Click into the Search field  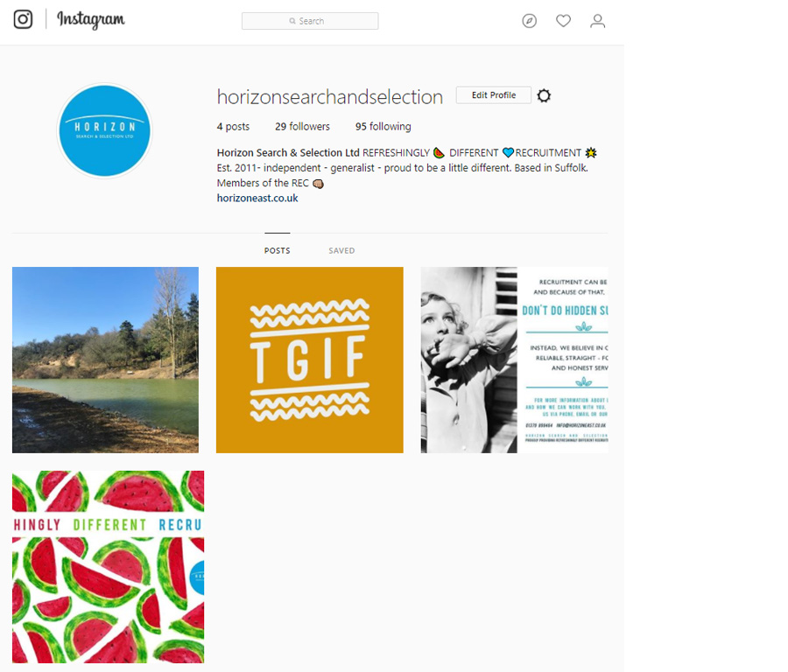(310, 21)
